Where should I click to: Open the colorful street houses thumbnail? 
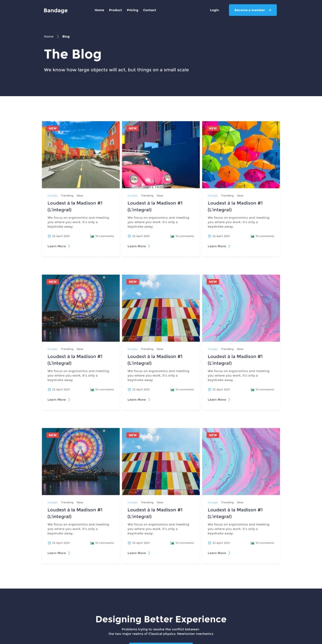(81, 155)
